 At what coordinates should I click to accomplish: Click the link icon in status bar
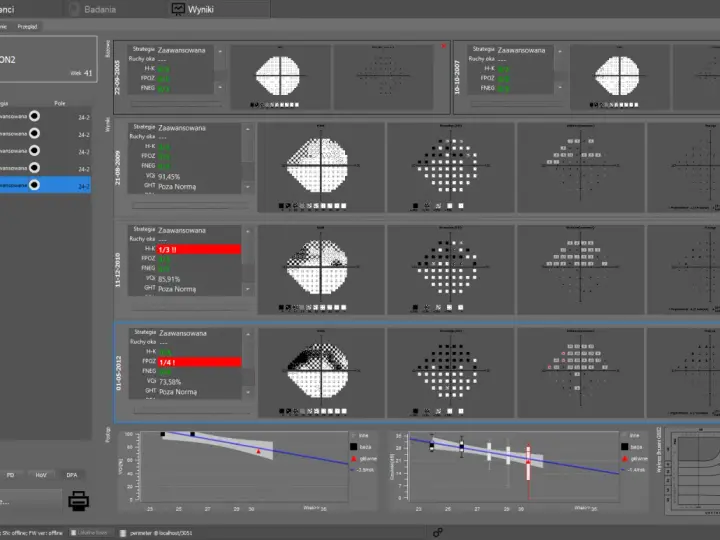click(438, 532)
